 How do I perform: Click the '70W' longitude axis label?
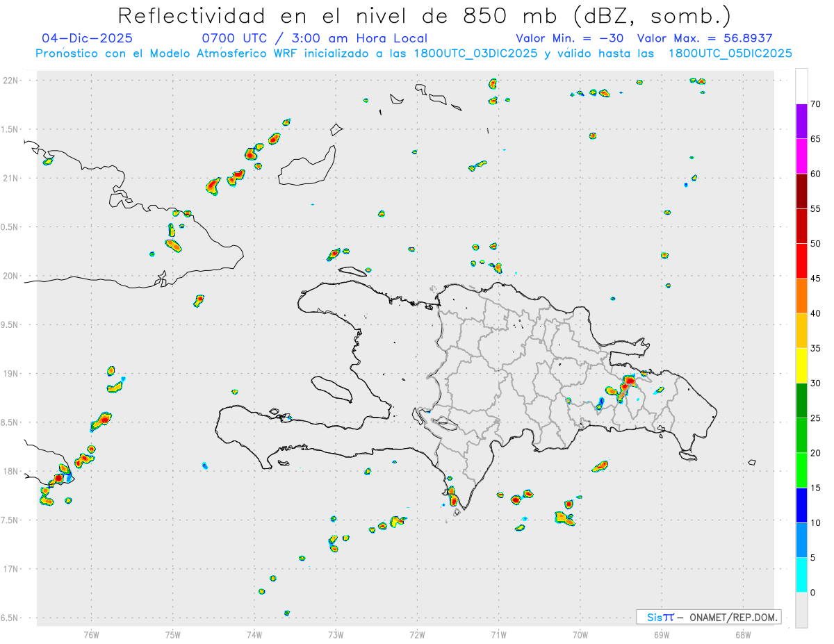(x=580, y=634)
